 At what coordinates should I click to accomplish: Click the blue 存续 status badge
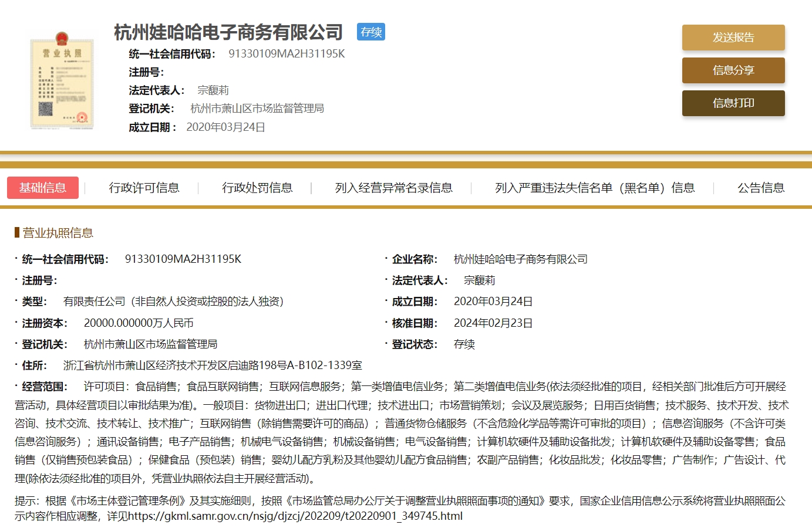tap(370, 32)
